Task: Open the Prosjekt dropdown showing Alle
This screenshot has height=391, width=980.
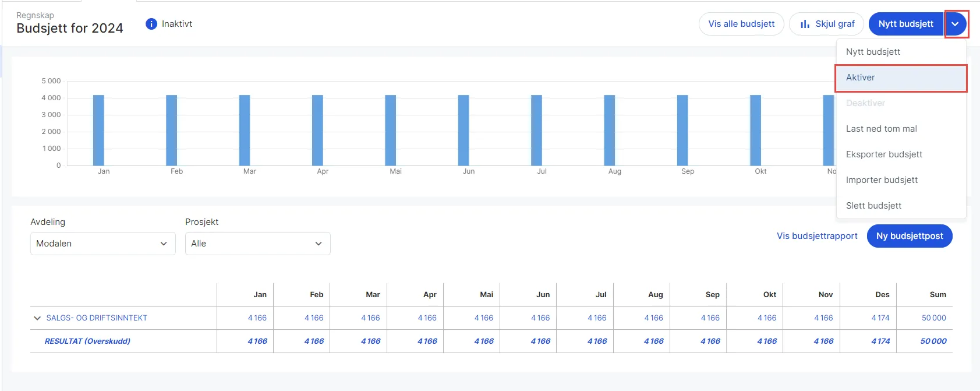Action: tap(257, 244)
